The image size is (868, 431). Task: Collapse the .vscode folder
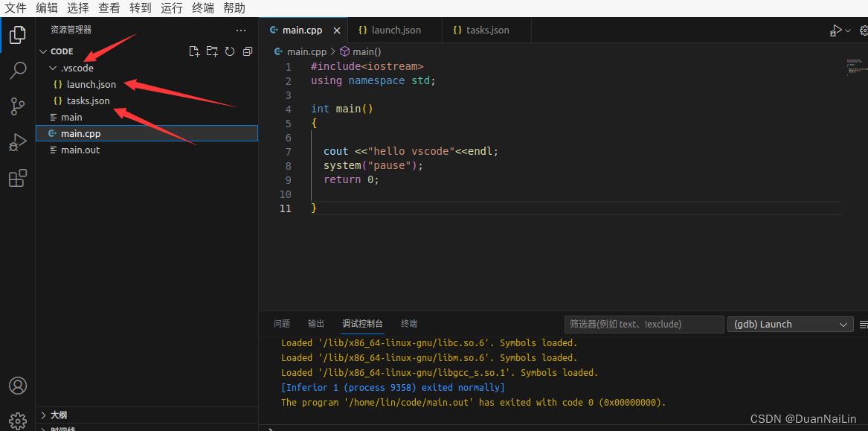coord(53,68)
